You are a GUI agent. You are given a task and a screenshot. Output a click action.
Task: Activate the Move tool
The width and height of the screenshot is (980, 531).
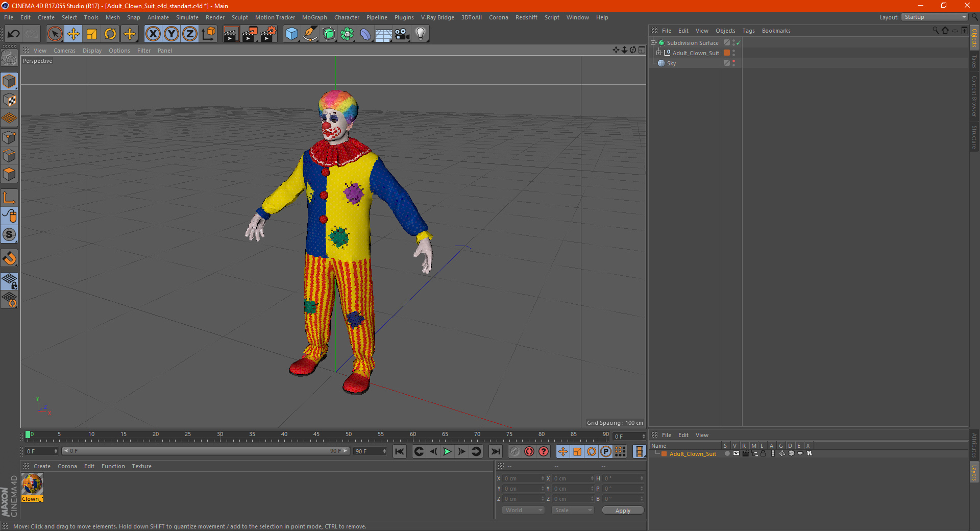click(x=73, y=34)
